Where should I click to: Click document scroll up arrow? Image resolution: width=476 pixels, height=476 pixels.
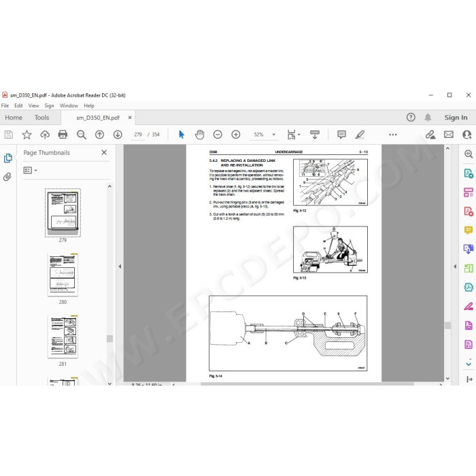click(x=447, y=148)
